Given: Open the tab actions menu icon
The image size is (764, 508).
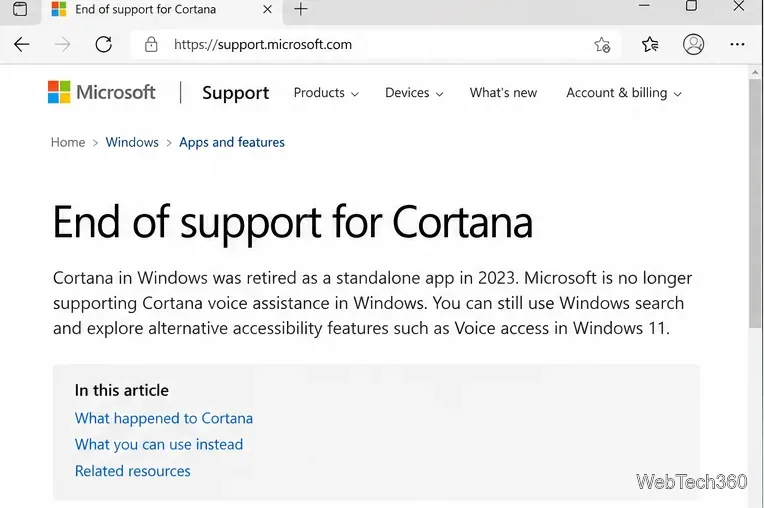Looking at the screenshot, I should [x=20, y=9].
